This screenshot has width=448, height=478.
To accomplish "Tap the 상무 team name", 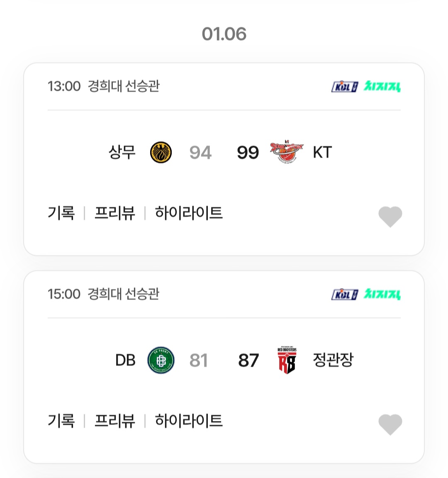I will (x=122, y=152).
